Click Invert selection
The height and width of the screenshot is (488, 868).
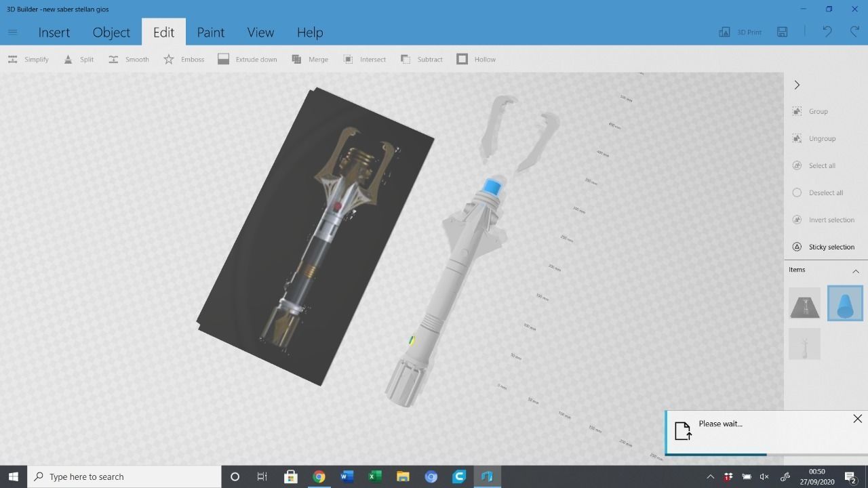click(823, 220)
